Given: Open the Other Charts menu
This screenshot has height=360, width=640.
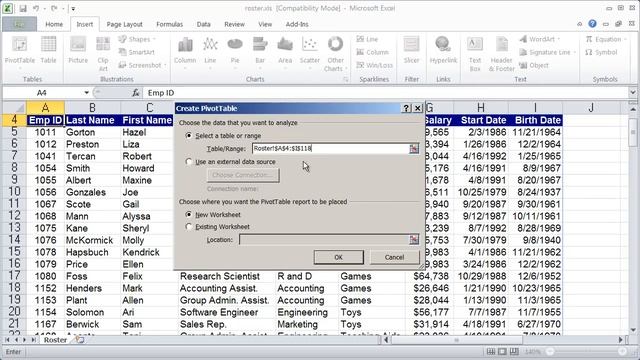Looking at the screenshot, I should click(x=335, y=54).
